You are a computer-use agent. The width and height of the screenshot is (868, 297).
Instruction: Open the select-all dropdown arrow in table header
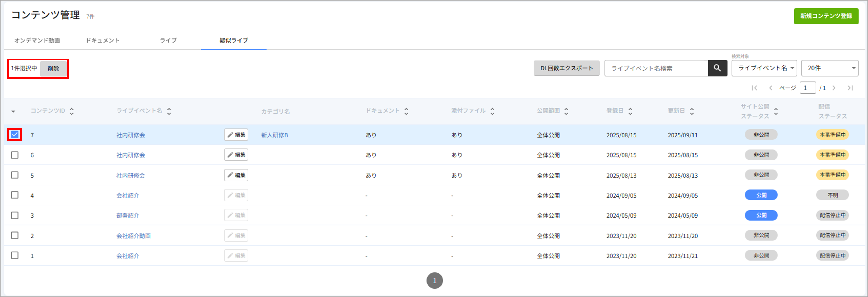click(13, 111)
